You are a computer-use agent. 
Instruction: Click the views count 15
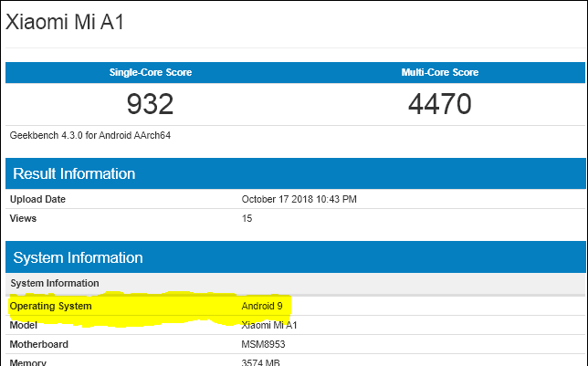[247, 218]
